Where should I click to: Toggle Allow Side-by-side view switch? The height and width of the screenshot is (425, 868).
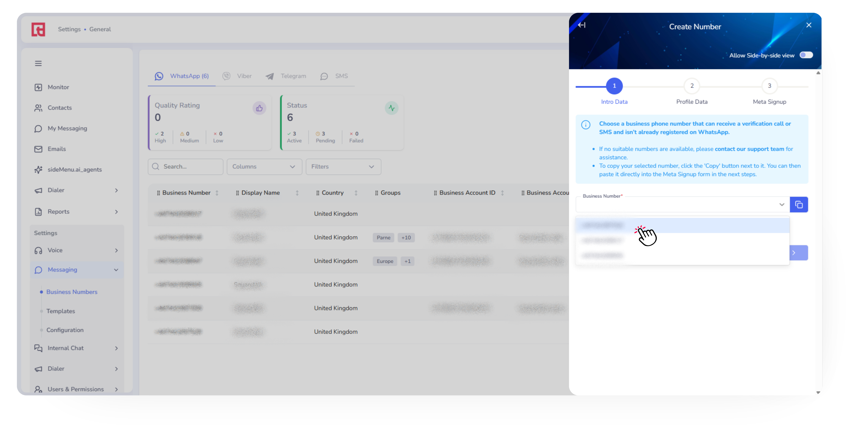(x=806, y=55)
